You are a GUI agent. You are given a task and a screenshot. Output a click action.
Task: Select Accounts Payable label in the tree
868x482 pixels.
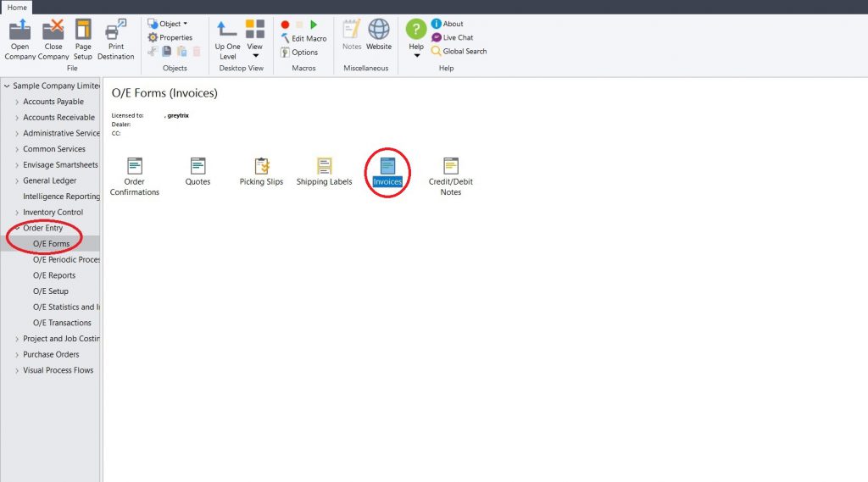click(x=53, y=102)
